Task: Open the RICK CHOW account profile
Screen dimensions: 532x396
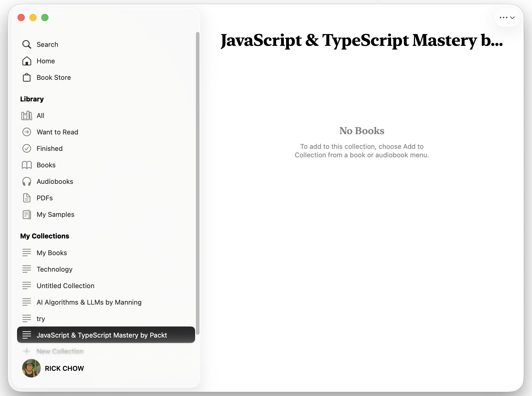Action: pos(64,368)
